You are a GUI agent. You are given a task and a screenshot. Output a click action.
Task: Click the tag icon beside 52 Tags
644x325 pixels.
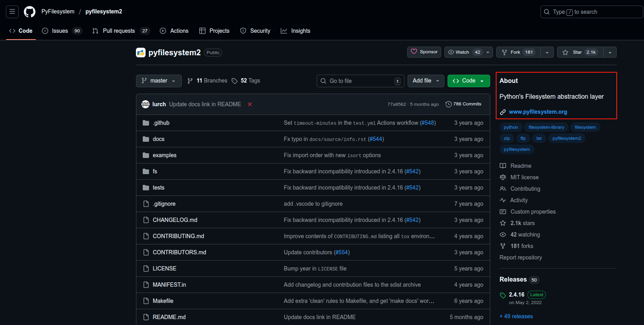[x=234, y=81]
